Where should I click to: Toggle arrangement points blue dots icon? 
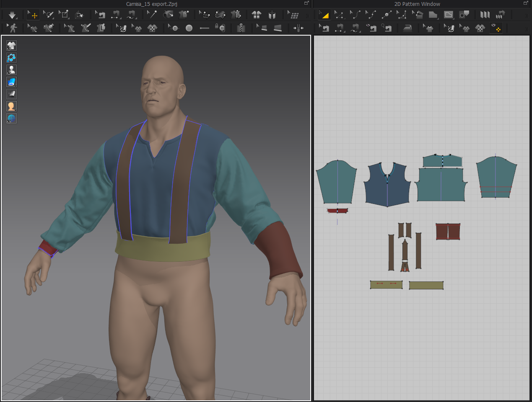(x=11, y=57)
